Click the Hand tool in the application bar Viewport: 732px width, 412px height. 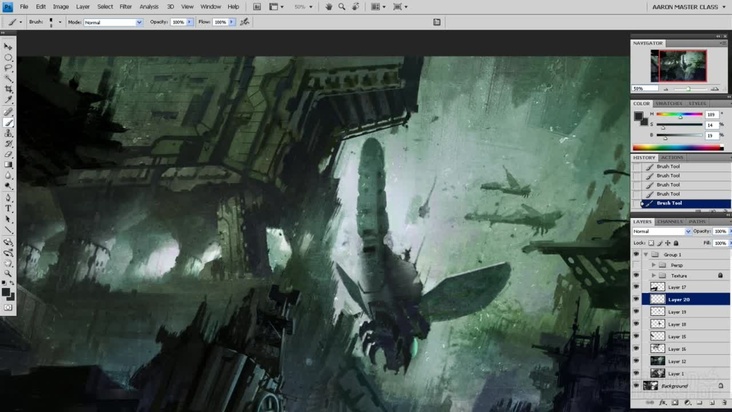tap(329, 7)
